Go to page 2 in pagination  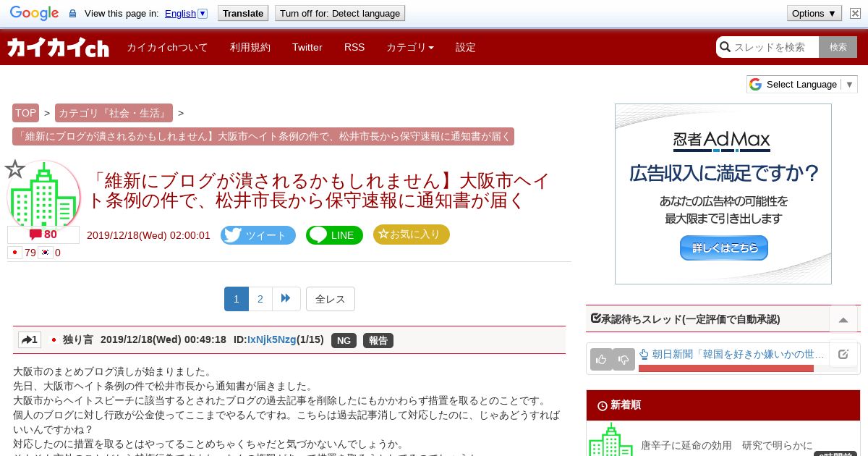point(260,299)
